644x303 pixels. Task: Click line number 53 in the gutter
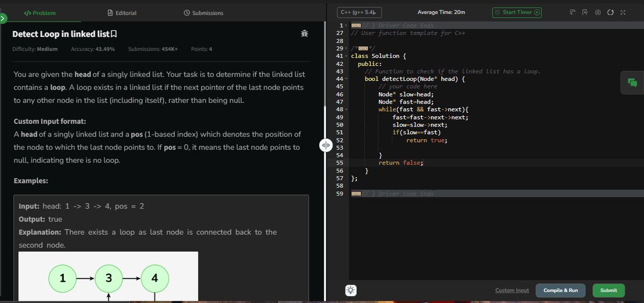[339, 148]
